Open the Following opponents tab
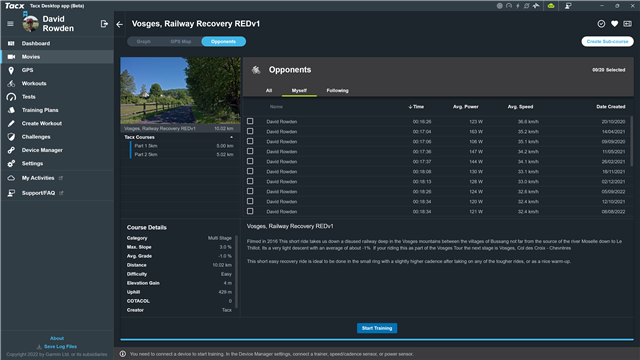This screenshot has width=640, height=360. click(x=337, y=91)
